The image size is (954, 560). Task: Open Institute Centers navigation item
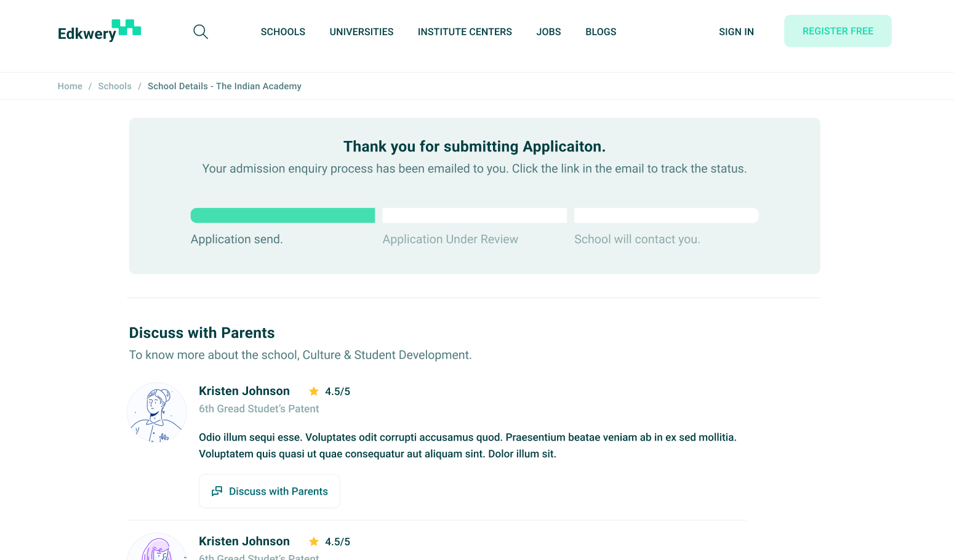(465, 32)
